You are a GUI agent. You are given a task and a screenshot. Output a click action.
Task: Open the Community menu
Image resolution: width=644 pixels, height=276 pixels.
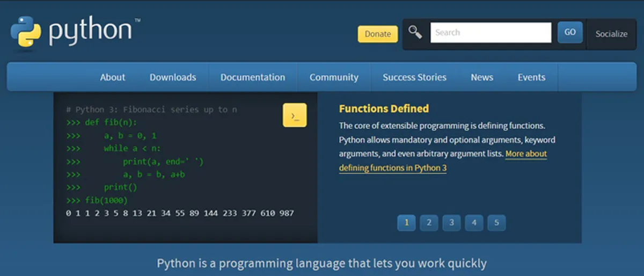[334, 77]
